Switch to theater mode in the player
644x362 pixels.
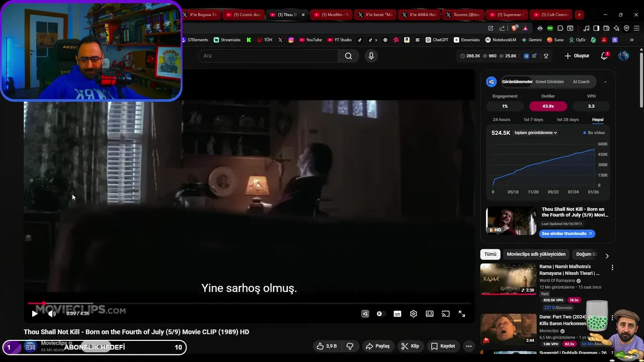pyautogui.click(x=430, y=314)
